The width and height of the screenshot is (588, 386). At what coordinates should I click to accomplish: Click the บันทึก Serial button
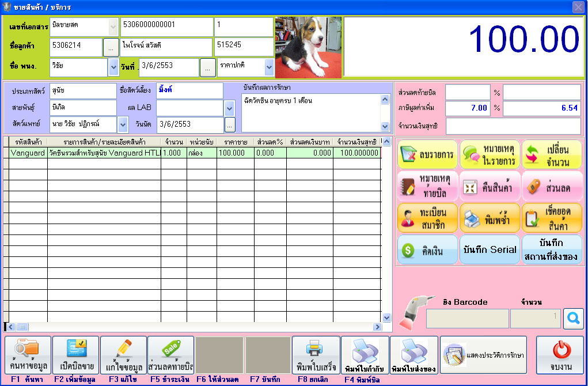[x=490, y=250]
